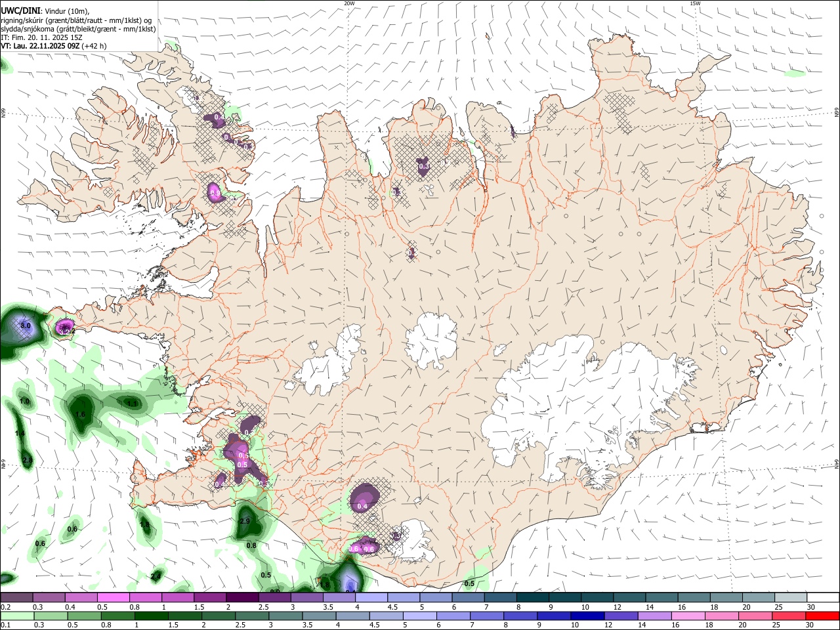Select the '15W' longitude label
The width and height of the screenshot is (840, 630).
pyautogui.click(x=695, y=3)
